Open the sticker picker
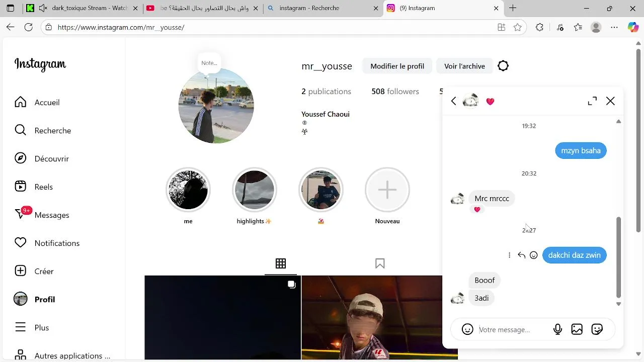The height and width of the screenshot is (362, 644). click(x=597, y=329)
